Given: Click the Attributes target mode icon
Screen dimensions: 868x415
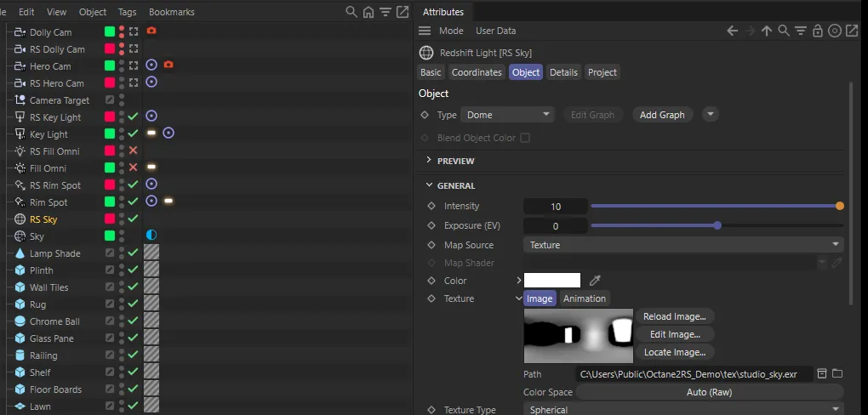Looking at the screenshot, I should click(835, 31).
